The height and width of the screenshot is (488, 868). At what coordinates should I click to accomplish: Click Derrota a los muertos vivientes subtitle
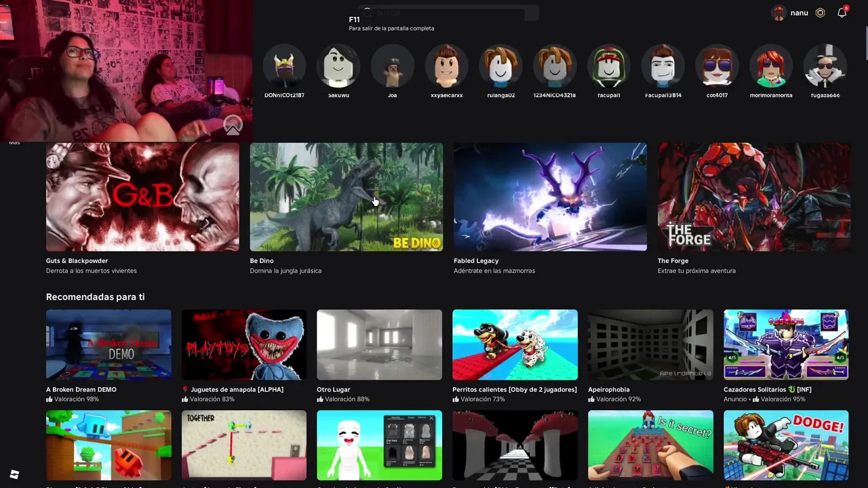click(92, 271)
